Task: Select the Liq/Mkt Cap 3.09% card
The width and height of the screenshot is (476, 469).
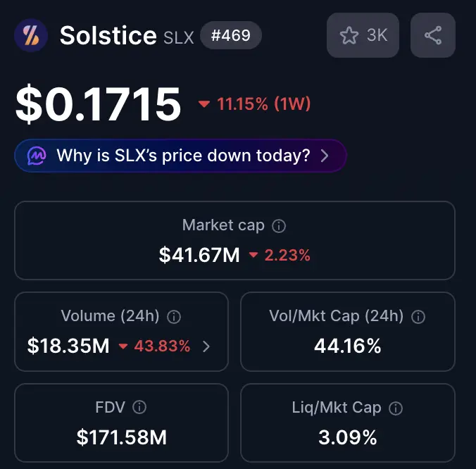Action: (x=348, y=423)
